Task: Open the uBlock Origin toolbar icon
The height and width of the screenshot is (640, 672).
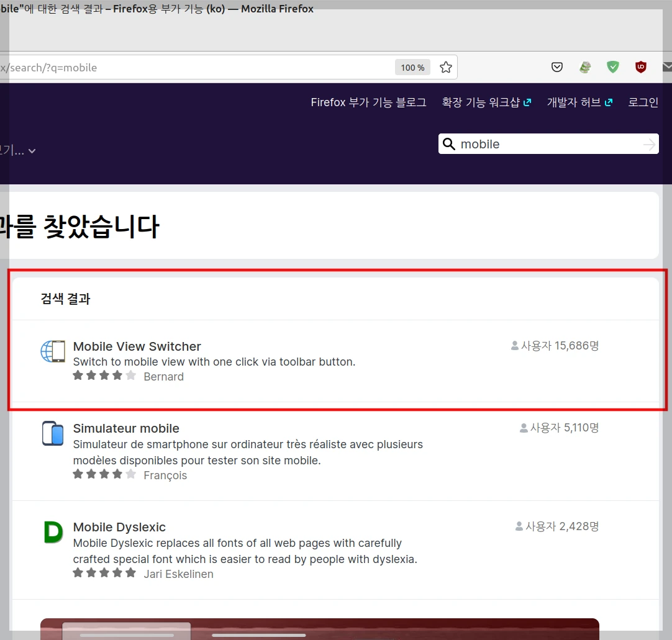Action: coord(641,67)
